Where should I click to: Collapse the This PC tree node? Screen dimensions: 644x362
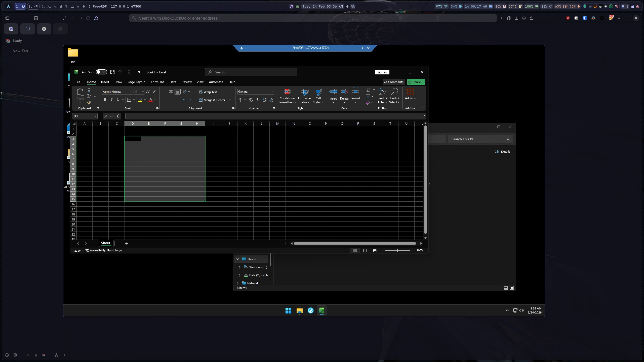point(237,259)
